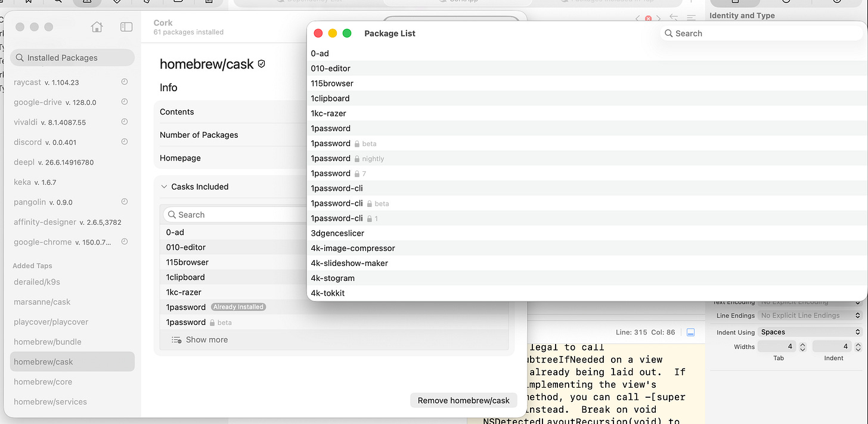Click lock icon beside 1password beta in Cork's cask list
Viewport: 868px width, 424px height.
(212, 323)
